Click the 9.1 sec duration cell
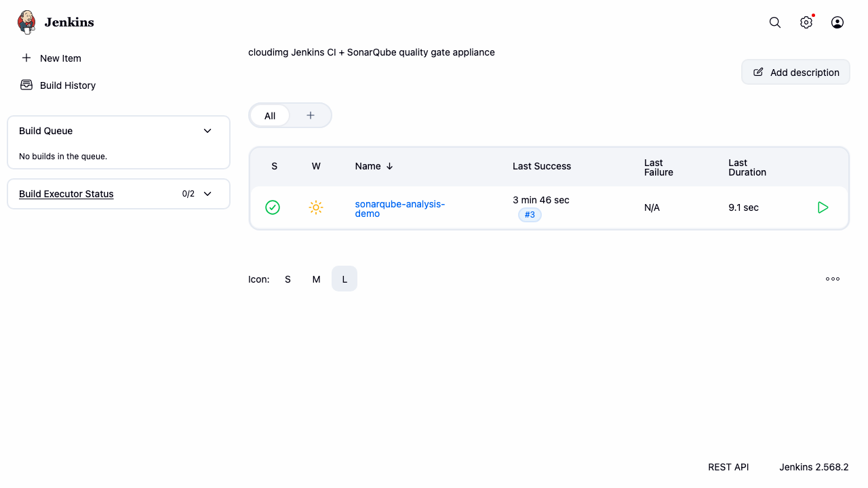 tap(743, 207)
